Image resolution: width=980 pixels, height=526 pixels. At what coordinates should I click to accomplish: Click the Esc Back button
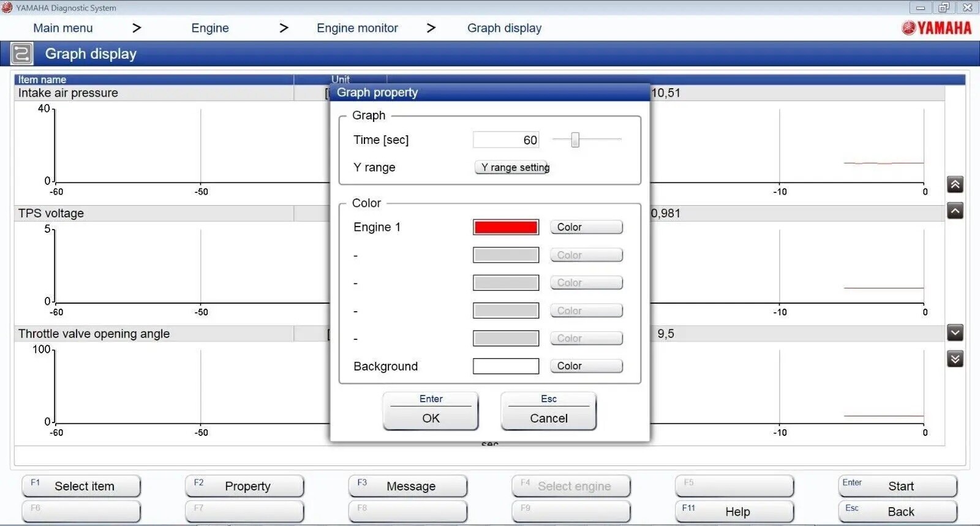(x=898, y=511)
